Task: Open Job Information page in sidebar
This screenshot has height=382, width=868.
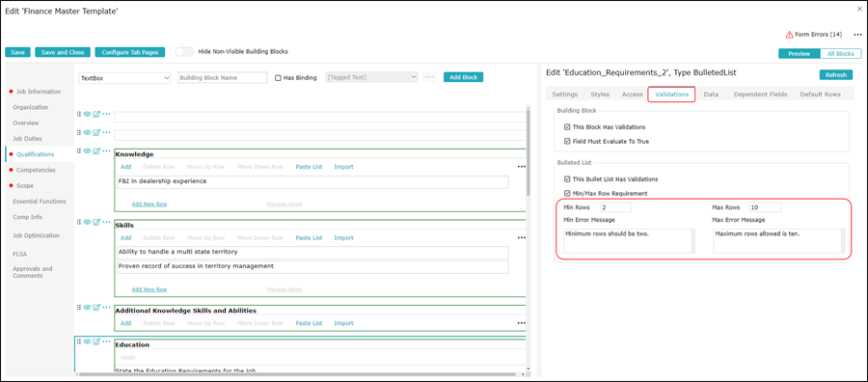Action: click(x=39, y=92)
